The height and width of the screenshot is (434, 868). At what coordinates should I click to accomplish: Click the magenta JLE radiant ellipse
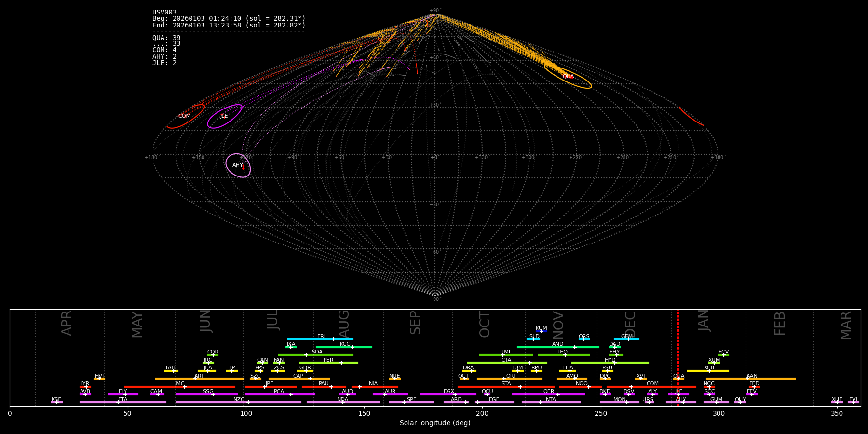(x=224, y=116)
